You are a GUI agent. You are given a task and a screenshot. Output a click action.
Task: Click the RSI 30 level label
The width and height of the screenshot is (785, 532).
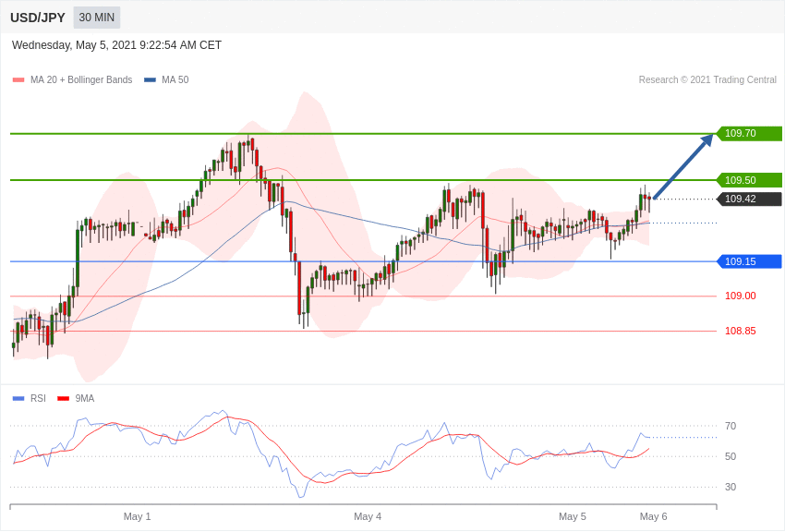(731, 487)
